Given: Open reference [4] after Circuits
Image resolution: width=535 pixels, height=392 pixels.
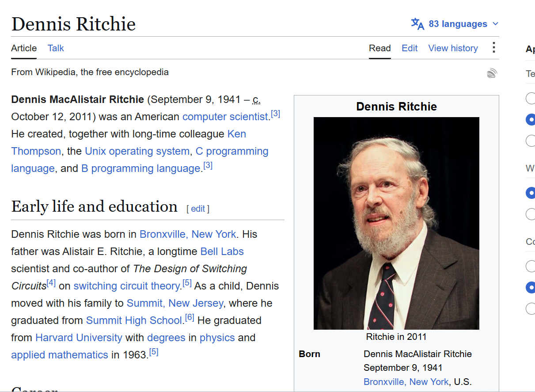Looking at the screenshot, I should (51, 283).
